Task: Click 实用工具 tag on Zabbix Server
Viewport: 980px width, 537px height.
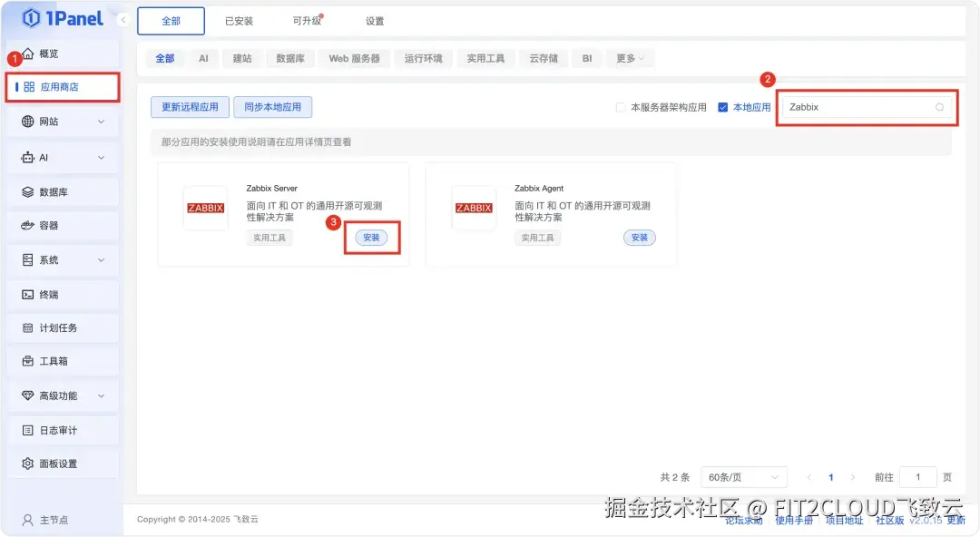Action: coord(269,238)
